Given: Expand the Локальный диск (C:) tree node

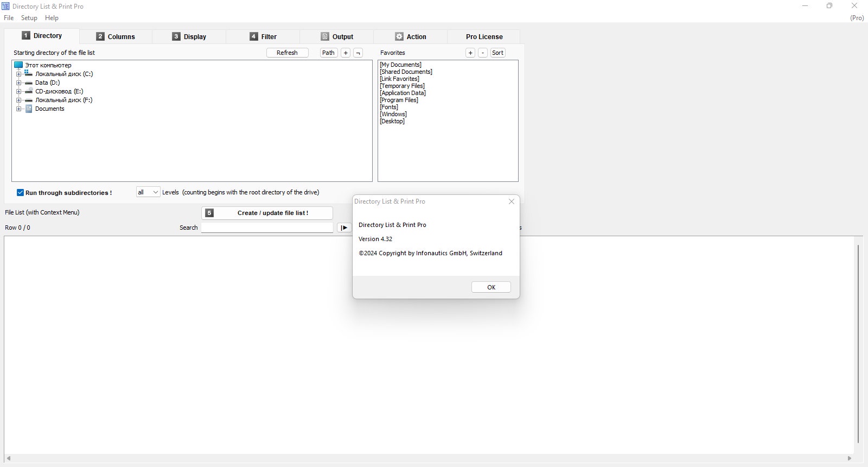Looking at the screenshot, I should click(x=18, y=74).
